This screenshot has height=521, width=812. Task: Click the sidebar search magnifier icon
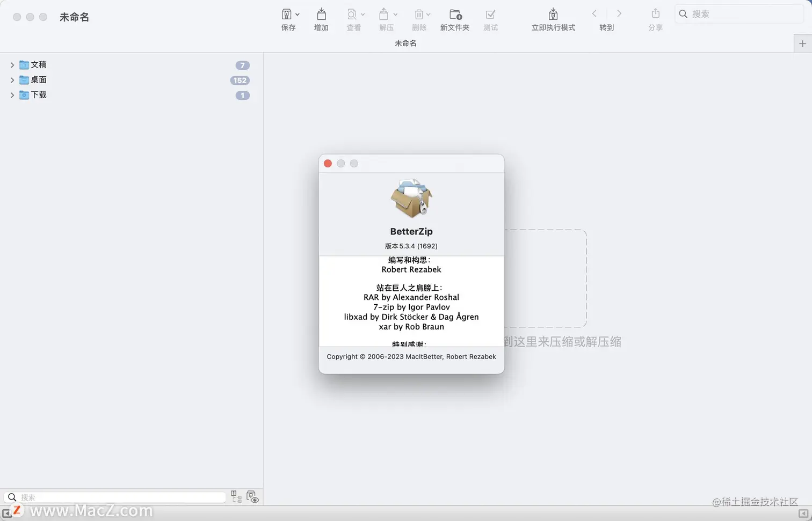click(12, 497)
